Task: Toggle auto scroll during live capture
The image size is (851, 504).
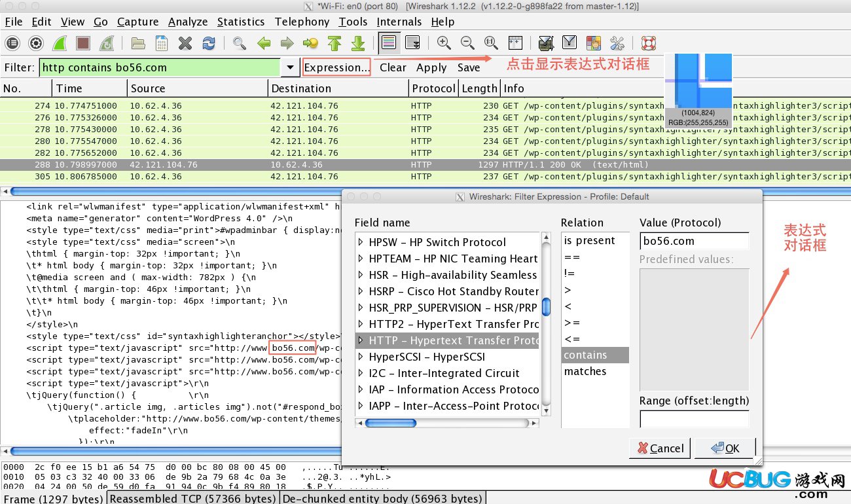Action: (x=412, y=43)
